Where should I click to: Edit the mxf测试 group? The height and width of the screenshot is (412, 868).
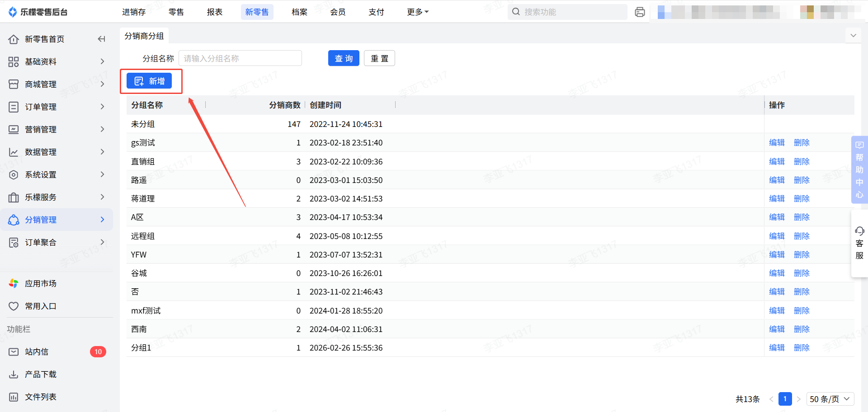click(777, 311)
